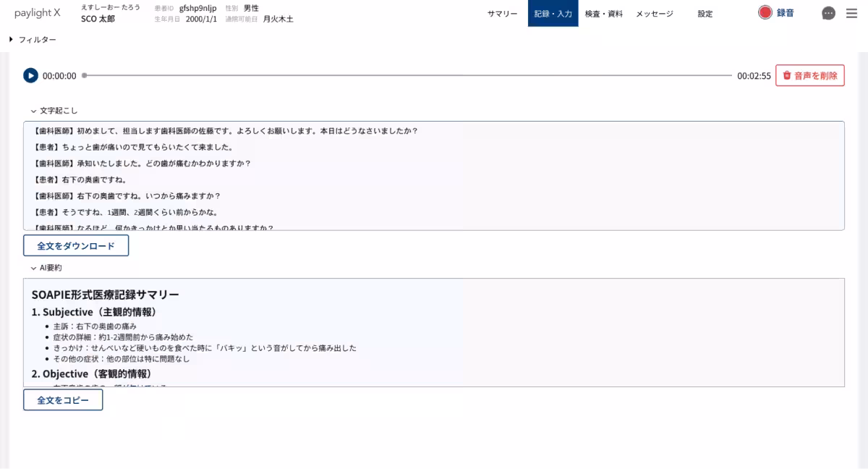Open the hamburger menu icon
Screen dimensions: 868x469
[851, 12]
